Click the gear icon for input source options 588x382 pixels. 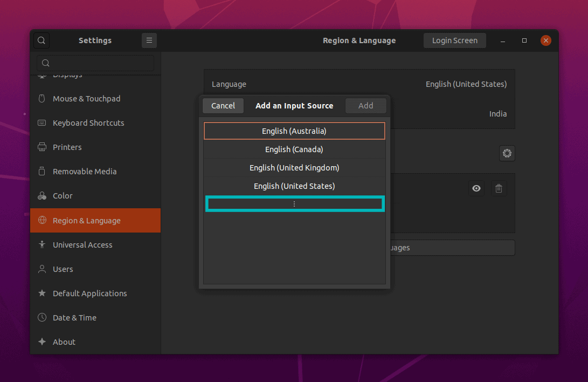507,153
